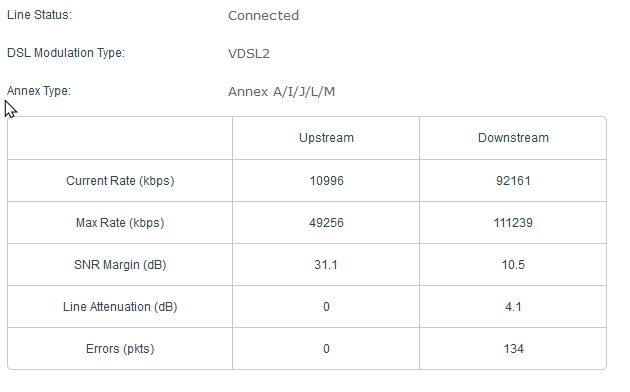
Task: Select upstream SNR margin 31.1
Action: pyautogui.click(x=326, y=265)
